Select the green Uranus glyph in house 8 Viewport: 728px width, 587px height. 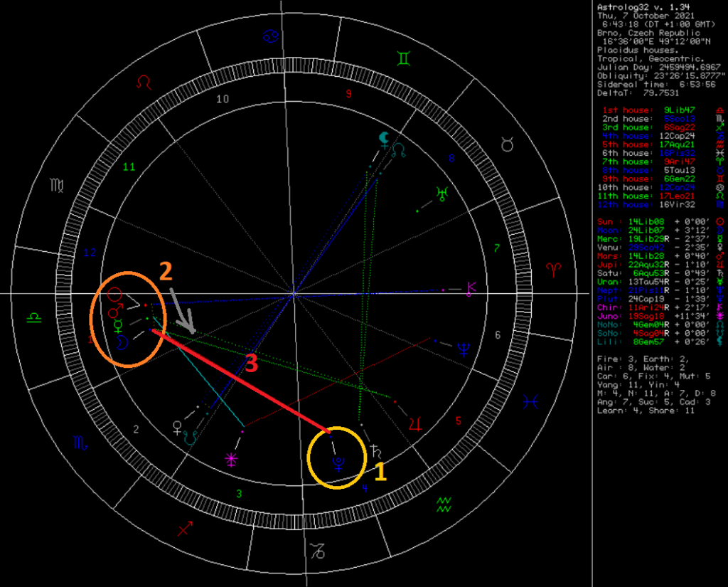tap(442, 194)
